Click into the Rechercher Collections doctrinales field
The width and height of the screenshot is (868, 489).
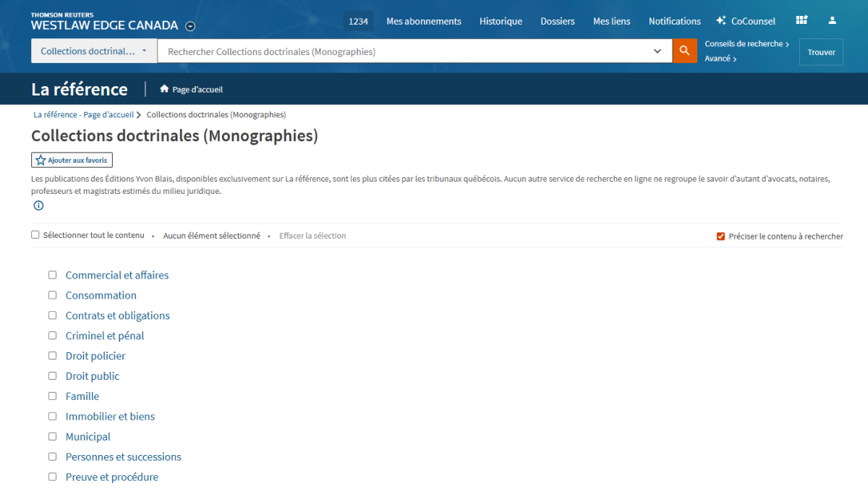(405, 51)
